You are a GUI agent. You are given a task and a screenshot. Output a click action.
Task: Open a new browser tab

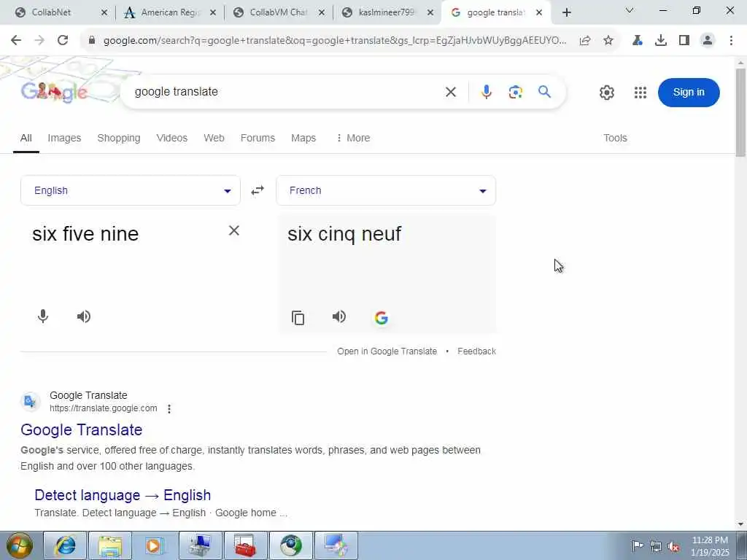pos(566,13)
